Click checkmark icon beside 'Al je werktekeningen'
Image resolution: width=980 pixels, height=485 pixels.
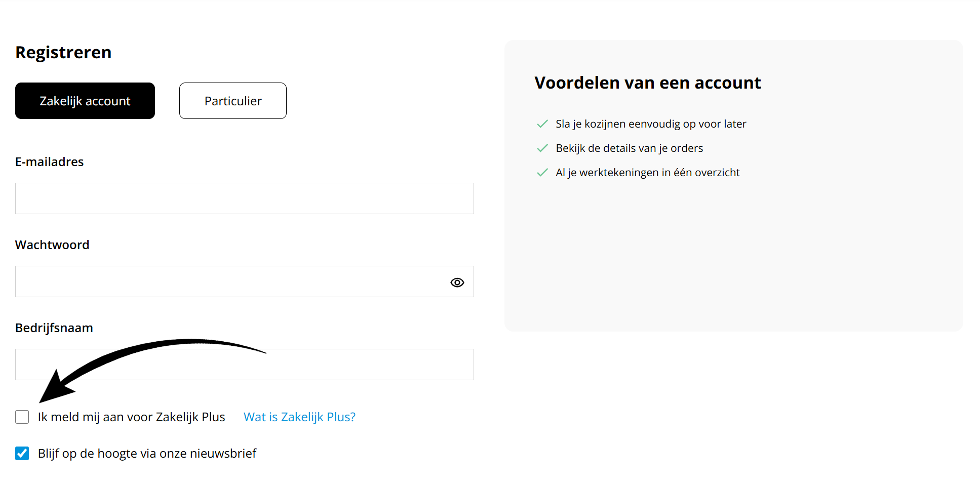pyautogui.click(x=542, y=173)
